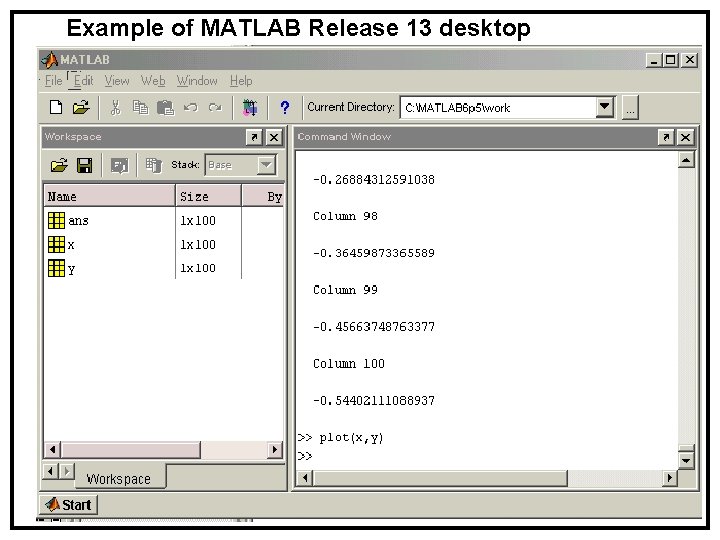
Task: Sort by the Name column header
Action: 109,197
